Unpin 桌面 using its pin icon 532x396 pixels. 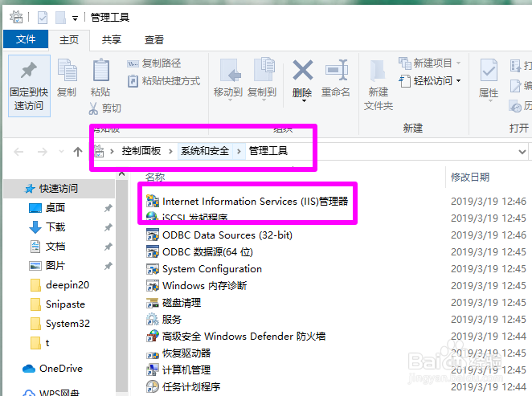(108, 208)
